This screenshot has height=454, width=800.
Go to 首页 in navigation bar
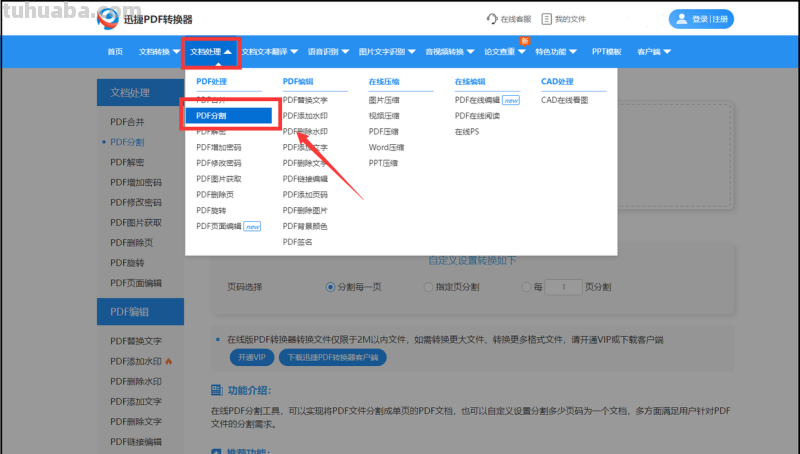pos(115,52)
